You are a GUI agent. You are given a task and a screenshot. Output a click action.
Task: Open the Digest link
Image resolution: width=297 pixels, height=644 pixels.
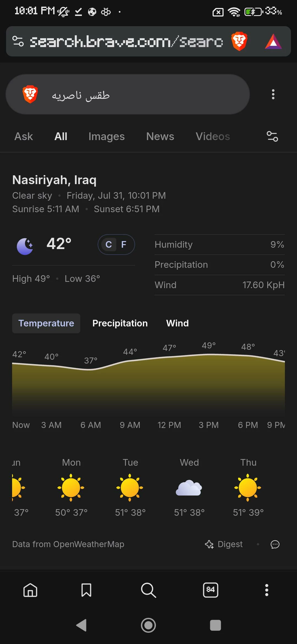point(224,544)
